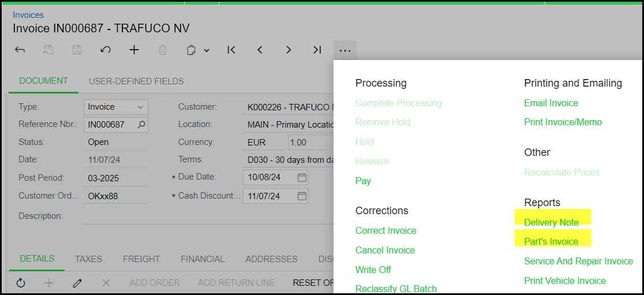Add a new invoice with plus icon
The height and width of the screenshot is (295, 644).
click(134, 50)
